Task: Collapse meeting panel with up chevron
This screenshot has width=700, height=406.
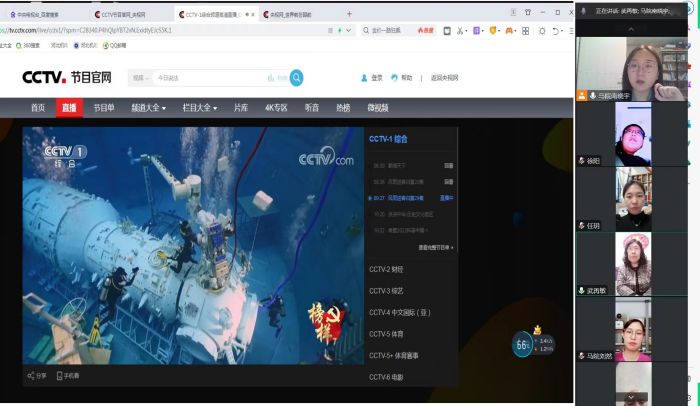Action: (x=631, y=29)
